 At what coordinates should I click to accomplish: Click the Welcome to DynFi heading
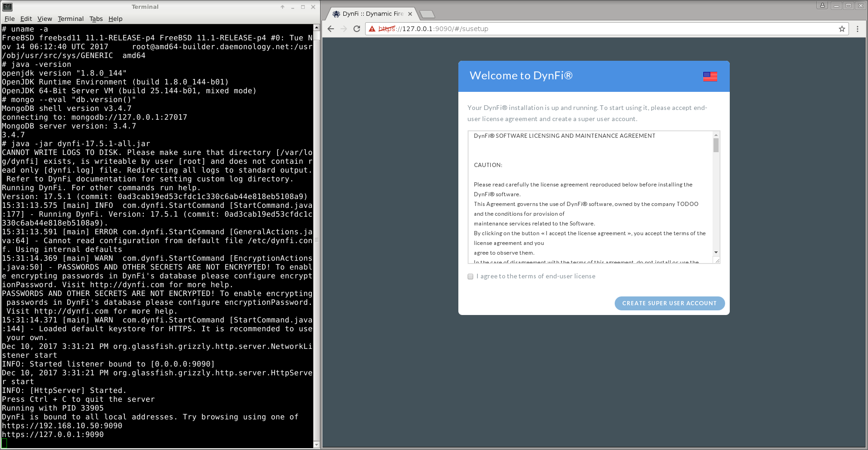click(521, 76)
